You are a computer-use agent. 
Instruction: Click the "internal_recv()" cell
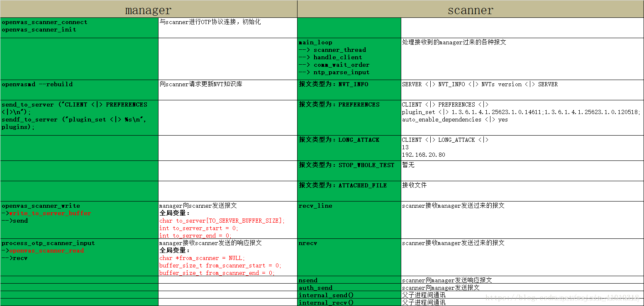(349, 302)
